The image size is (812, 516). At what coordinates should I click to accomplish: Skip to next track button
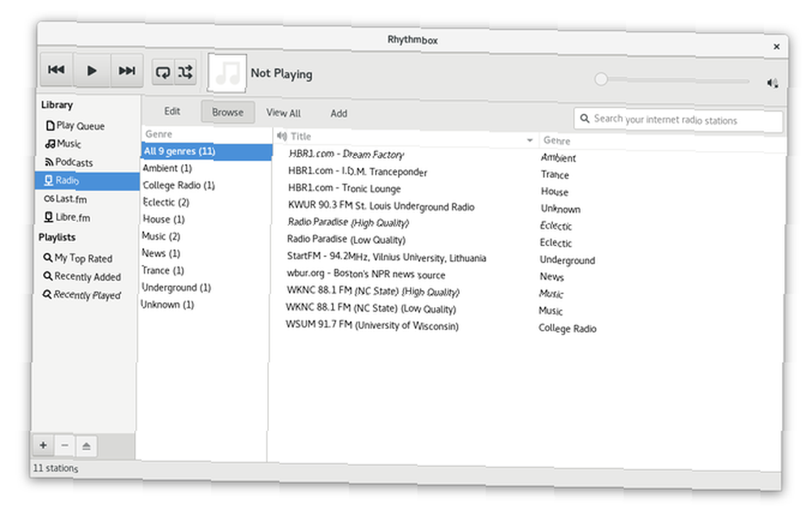click(x=127, y=71)
